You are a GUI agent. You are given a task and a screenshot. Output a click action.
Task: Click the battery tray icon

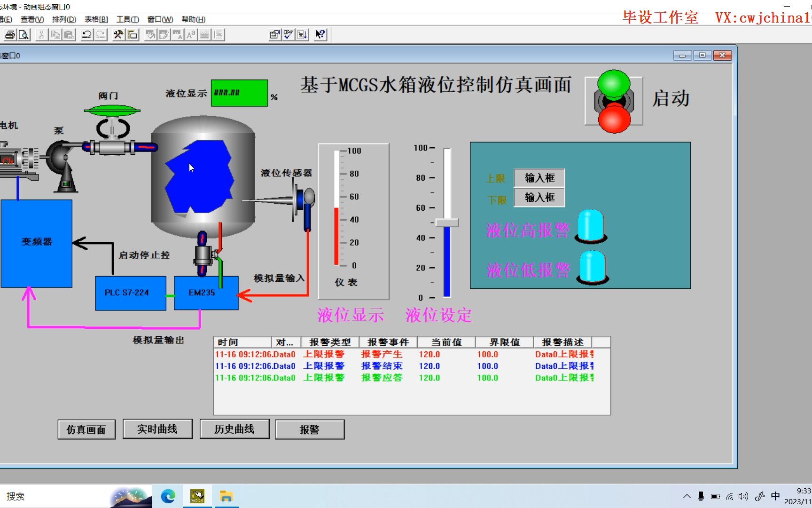tap(715, 496)
